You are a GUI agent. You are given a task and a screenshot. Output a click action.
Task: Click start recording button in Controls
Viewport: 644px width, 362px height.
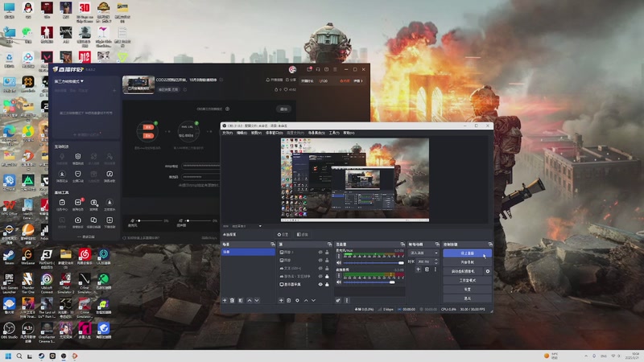(x=467, y=262)
